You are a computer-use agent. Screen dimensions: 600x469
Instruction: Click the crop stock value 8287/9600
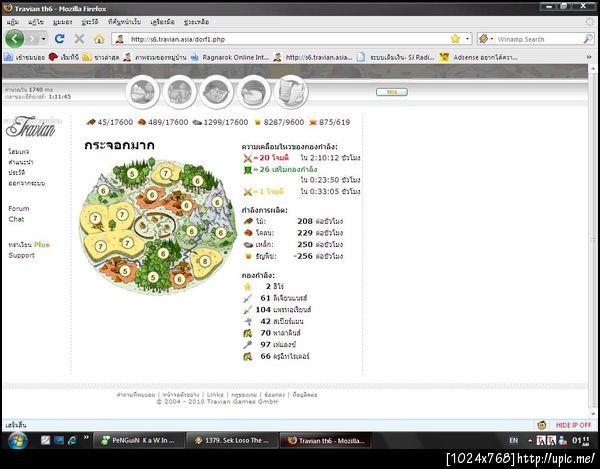(284, 122)
